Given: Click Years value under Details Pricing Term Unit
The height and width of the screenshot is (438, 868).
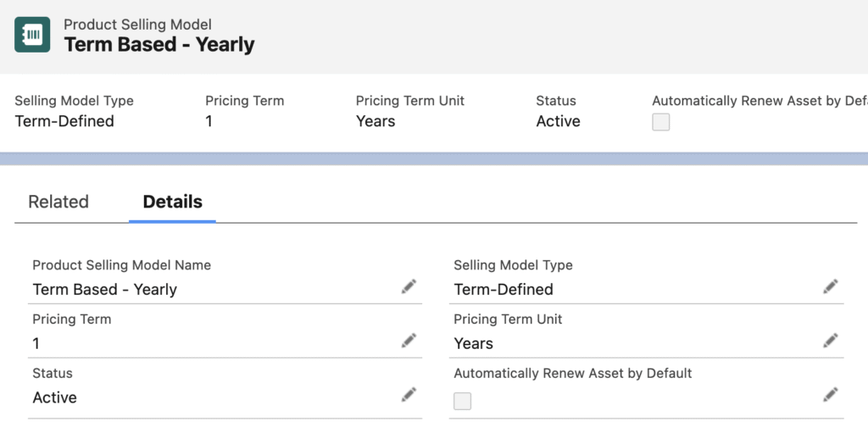Looking at the screenshot, I should pos(473,344).
